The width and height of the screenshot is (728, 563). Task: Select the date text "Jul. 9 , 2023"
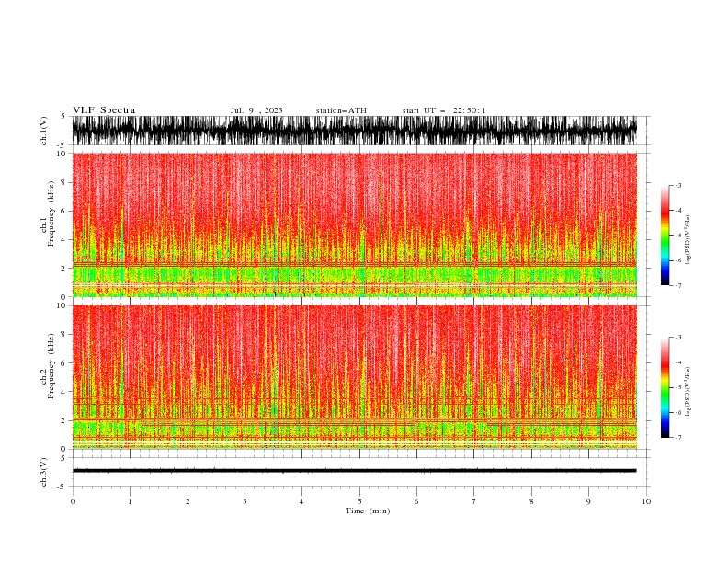pyautogui.click(x=256, y=110)
